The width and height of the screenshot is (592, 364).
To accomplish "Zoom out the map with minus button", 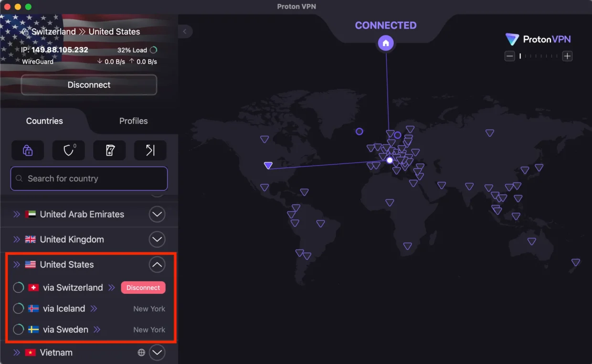I will (510, 56).
